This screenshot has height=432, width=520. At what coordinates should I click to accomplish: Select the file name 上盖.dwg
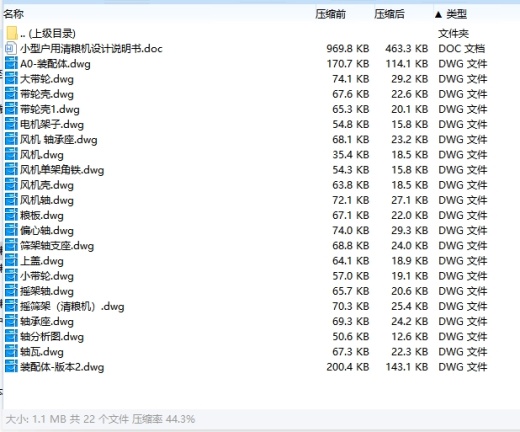(x=42, y=261)
